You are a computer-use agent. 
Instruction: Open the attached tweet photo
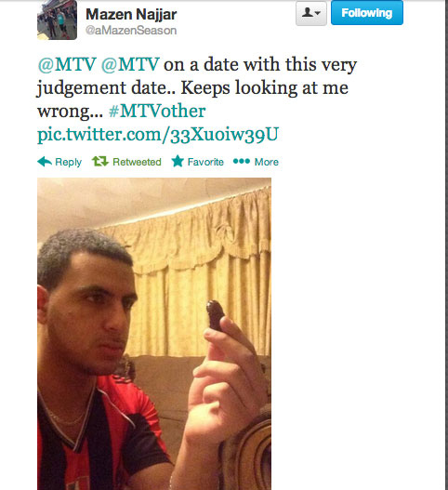click(154, 334)
